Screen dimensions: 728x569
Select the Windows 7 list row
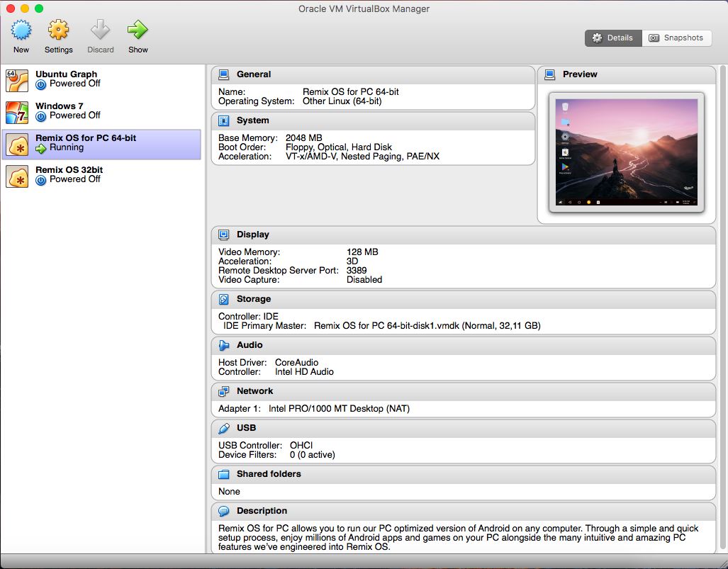coord(101,113)
